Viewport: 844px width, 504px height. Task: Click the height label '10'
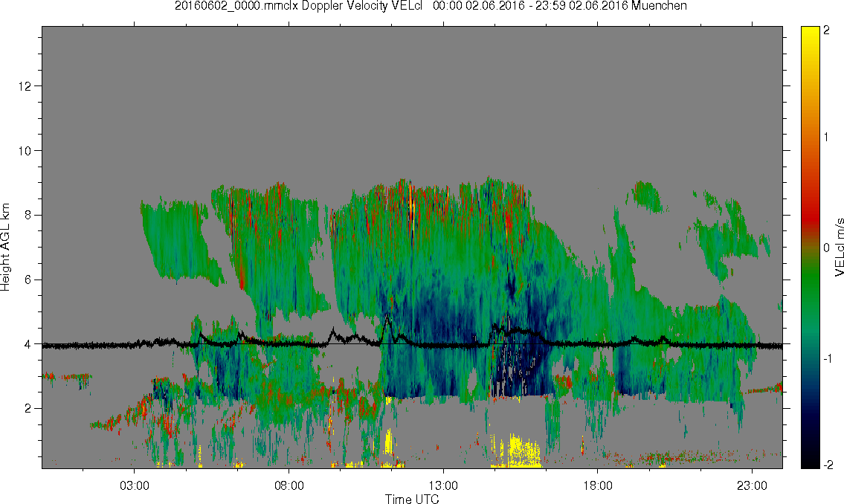click(25, 151)
